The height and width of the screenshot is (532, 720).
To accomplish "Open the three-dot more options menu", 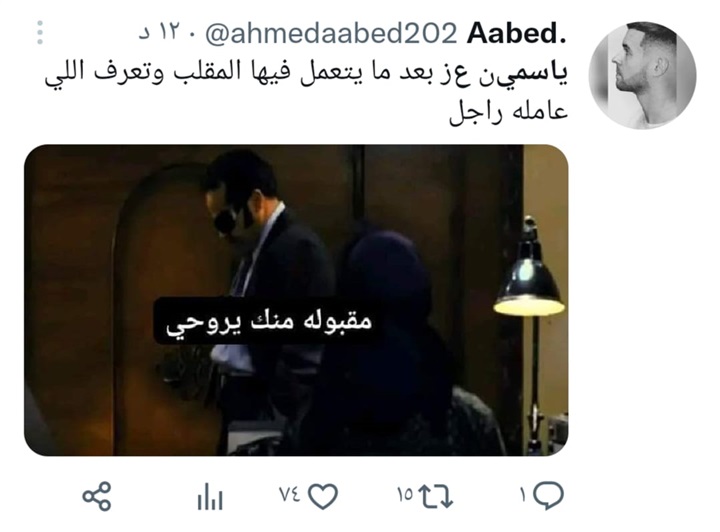I will 40,33.
